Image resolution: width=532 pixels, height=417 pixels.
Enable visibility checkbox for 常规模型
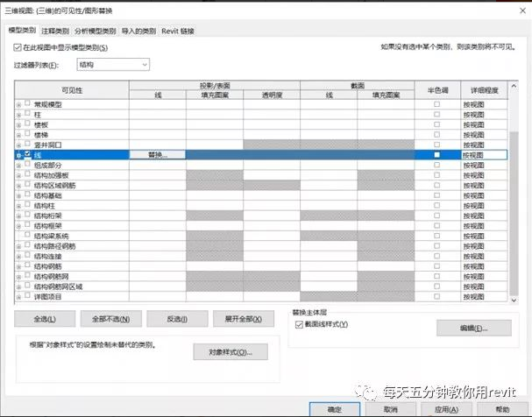pos(27,103)
